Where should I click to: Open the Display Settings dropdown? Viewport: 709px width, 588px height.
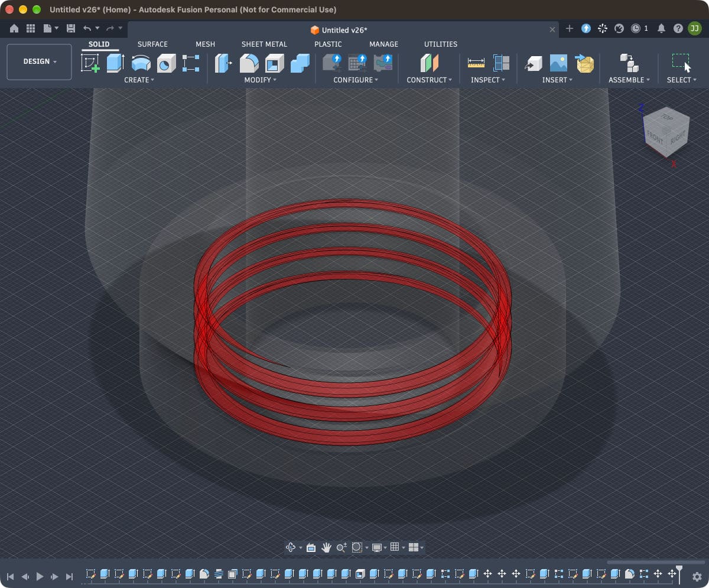pos(379,548)
